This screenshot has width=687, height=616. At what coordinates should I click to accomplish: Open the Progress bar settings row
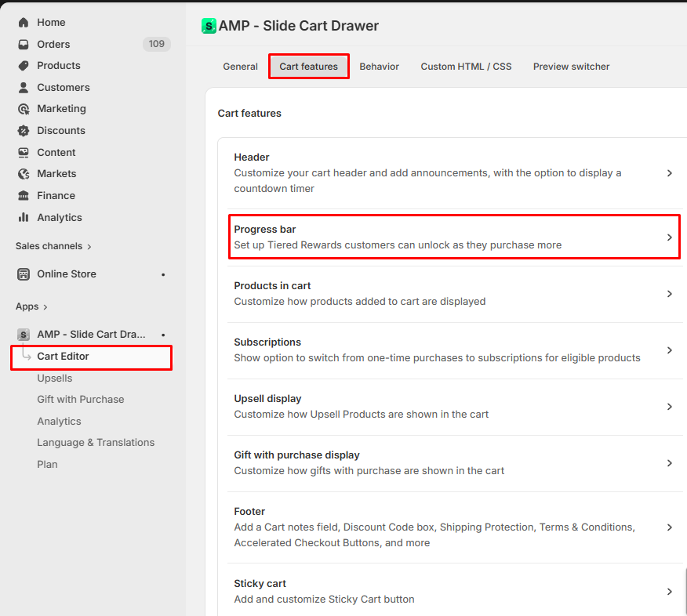tap(455, 237)
